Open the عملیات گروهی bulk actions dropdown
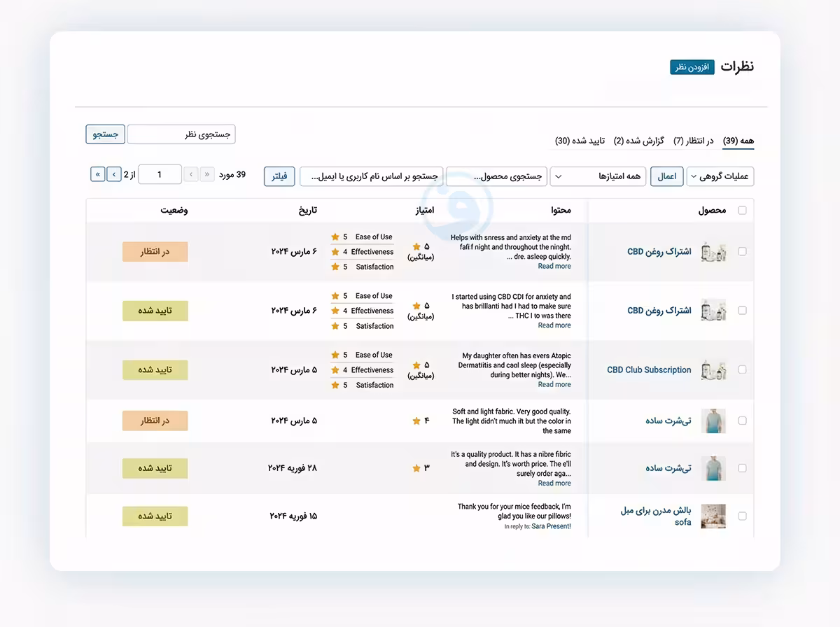The height and width of the screenshot is (627, 840). [x=720, y=176]
